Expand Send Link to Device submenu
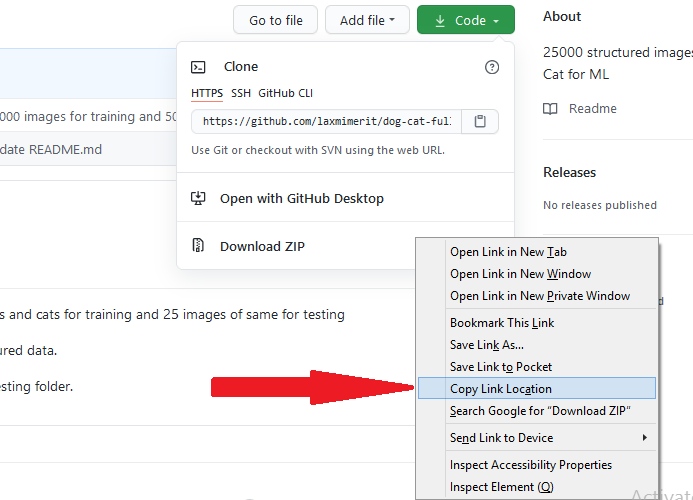The width and height of the screenshot is (693, 500). click(537, 438)
